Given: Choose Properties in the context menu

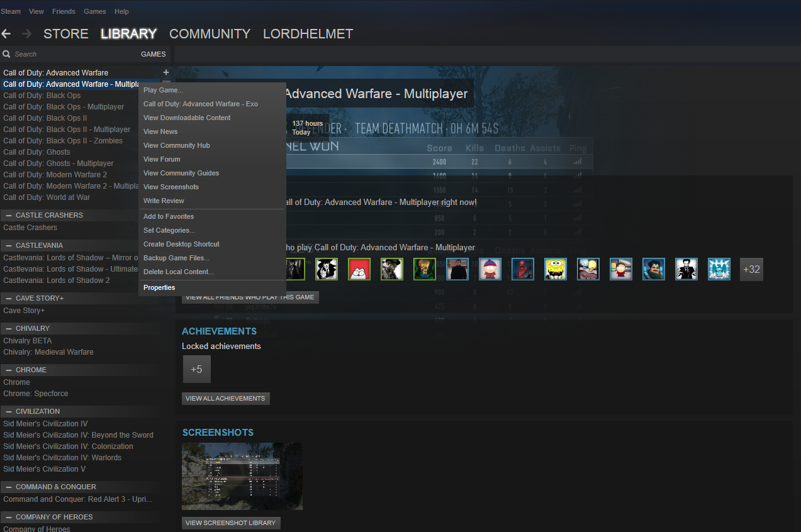Looking at the screenshot, I should click(x=212, y=287).
